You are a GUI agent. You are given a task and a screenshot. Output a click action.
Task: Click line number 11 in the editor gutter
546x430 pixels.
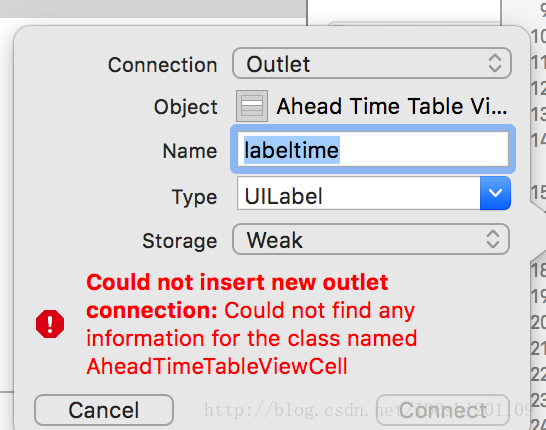tap(538, 63)
